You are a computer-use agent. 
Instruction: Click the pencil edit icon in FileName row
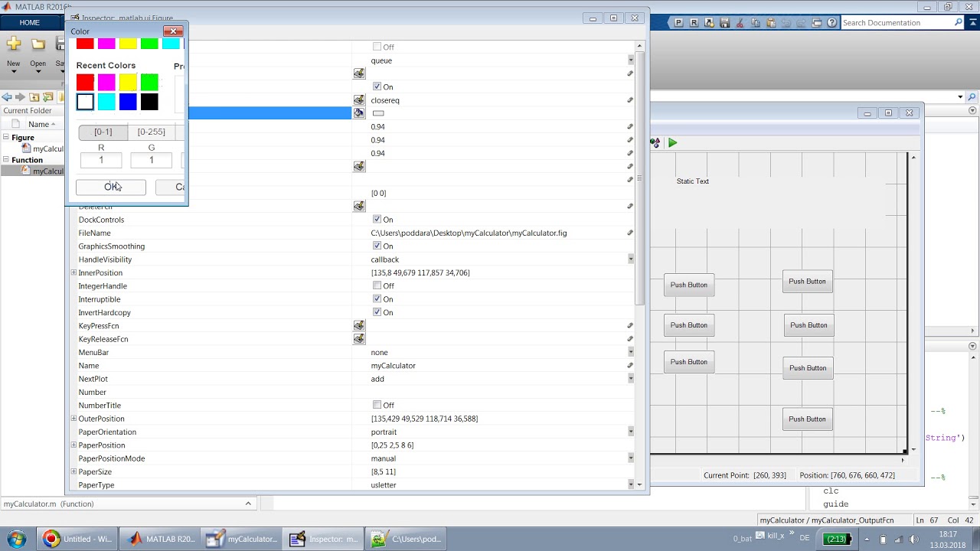pos(630,233)
